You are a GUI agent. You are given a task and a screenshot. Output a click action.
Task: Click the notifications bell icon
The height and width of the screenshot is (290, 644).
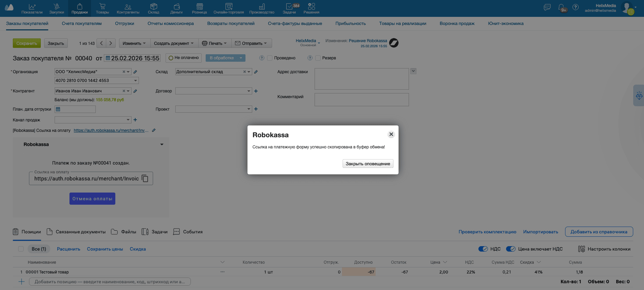pos(561,7)
